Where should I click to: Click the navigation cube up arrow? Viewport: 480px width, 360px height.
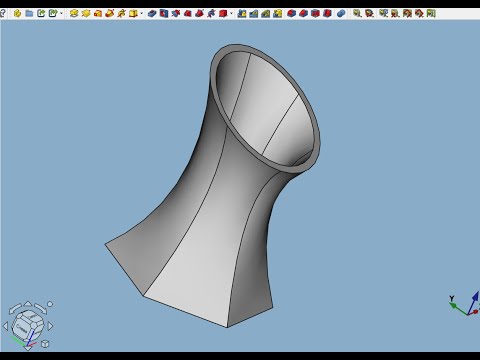coord(28,304)
